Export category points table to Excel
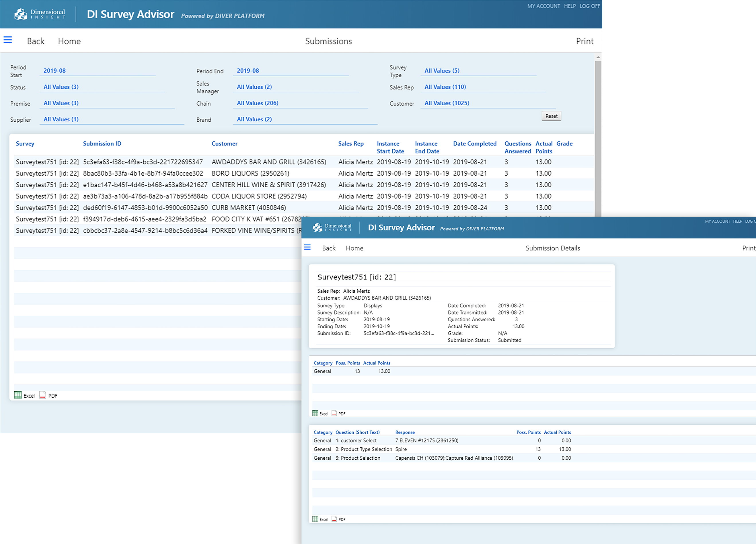756x544 pixels. pyautogui.click(x=320, y=413)
